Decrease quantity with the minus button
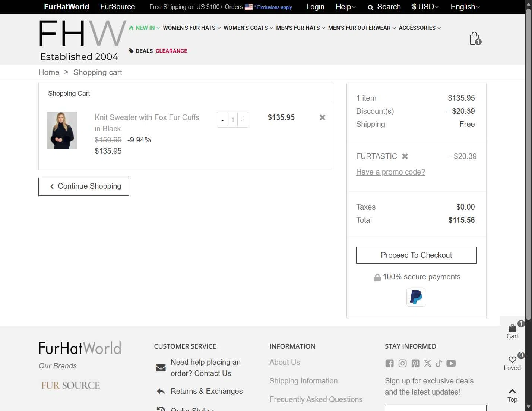The width and height of the screenshot is (532, 411). click(222, 120)
